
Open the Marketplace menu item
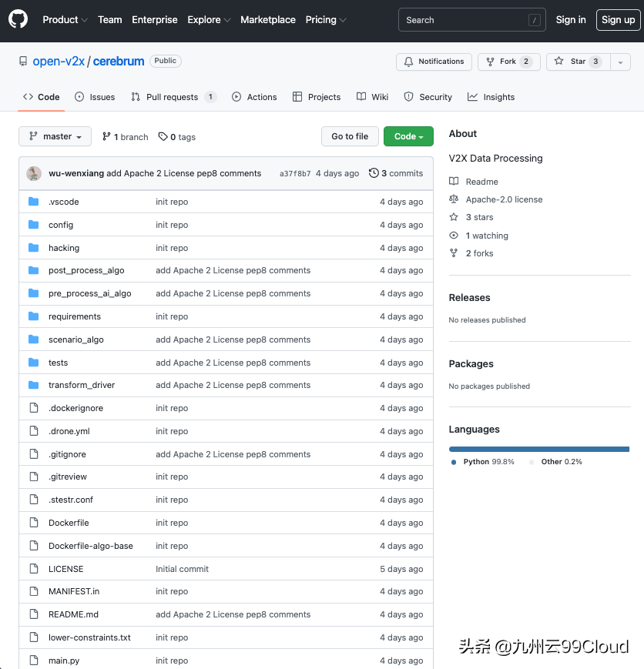pyautogui.click(x=268, y=19)
